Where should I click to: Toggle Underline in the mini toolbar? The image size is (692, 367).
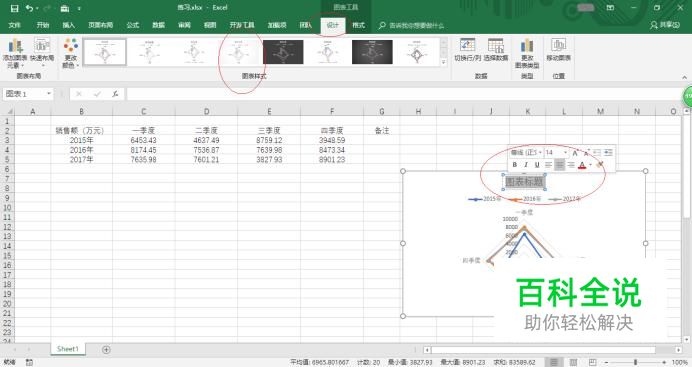[537, 165]
